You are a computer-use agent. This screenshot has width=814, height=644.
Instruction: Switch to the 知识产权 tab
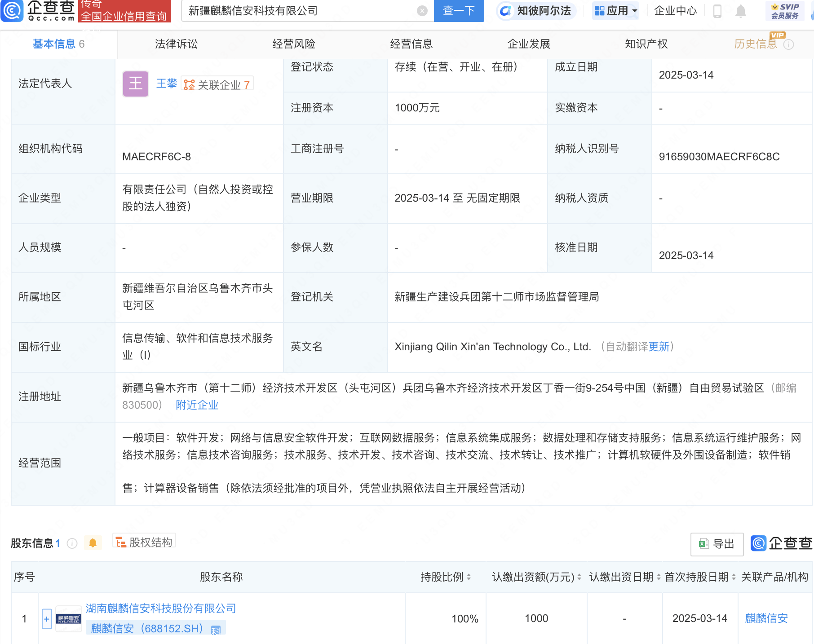[x=646, y=44]
